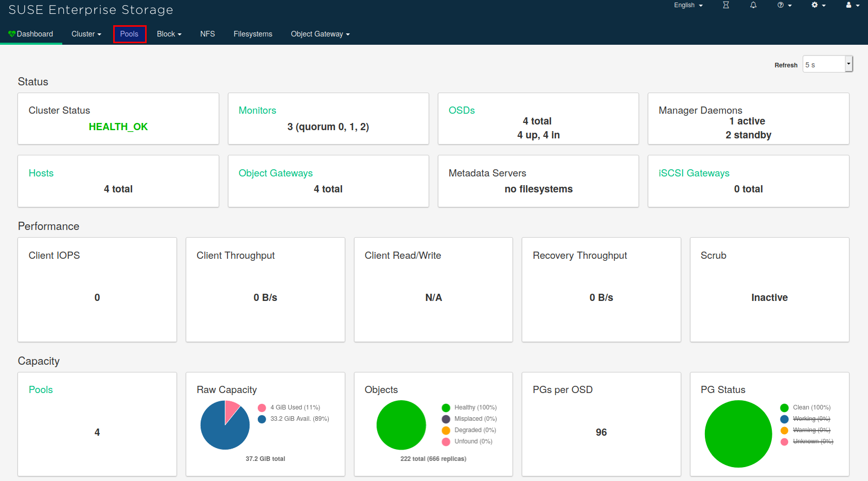This screenshot has height=481, width=868.
Task: Open the notifications bell icon
Action: [753, 5]
